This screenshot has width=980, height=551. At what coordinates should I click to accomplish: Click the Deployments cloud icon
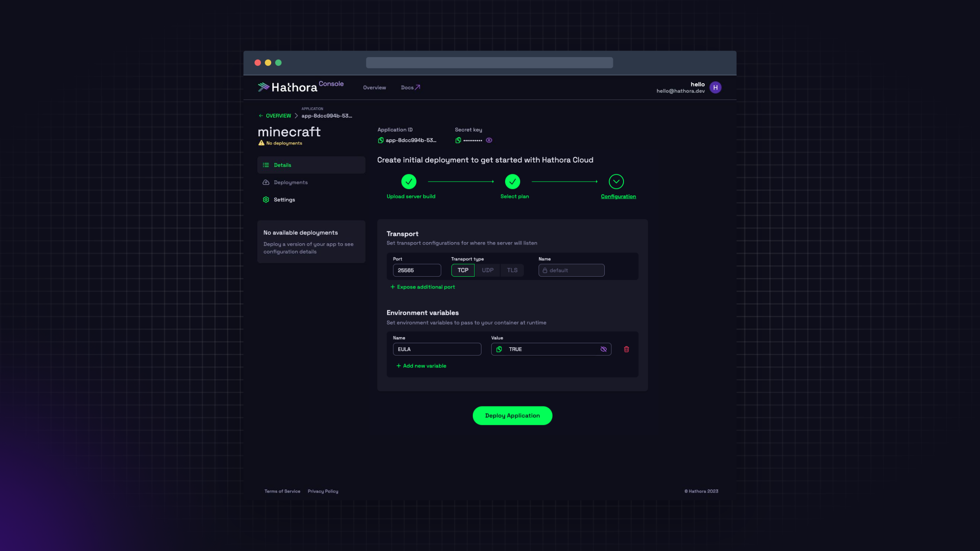coord(266,182)
